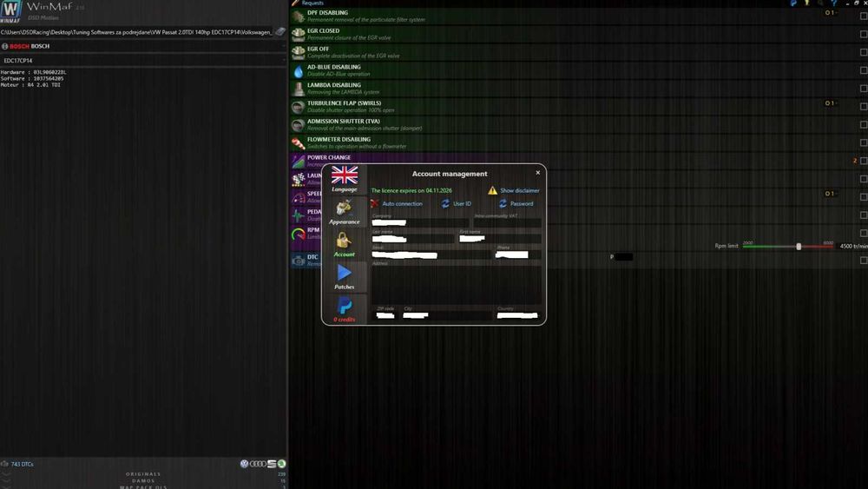
Task: Expand the EDC17CP14 ECU dropdown
Action: point(143,60)
